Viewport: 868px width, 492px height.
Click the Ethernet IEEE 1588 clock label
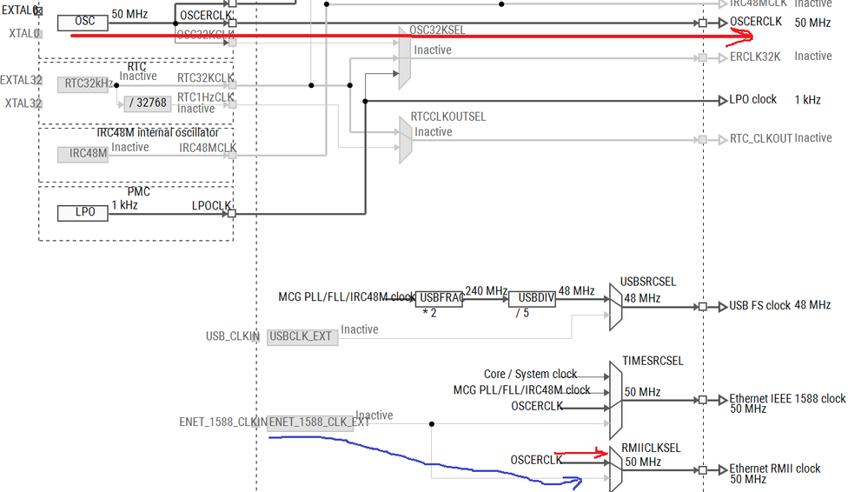click(x=787, y=398)
